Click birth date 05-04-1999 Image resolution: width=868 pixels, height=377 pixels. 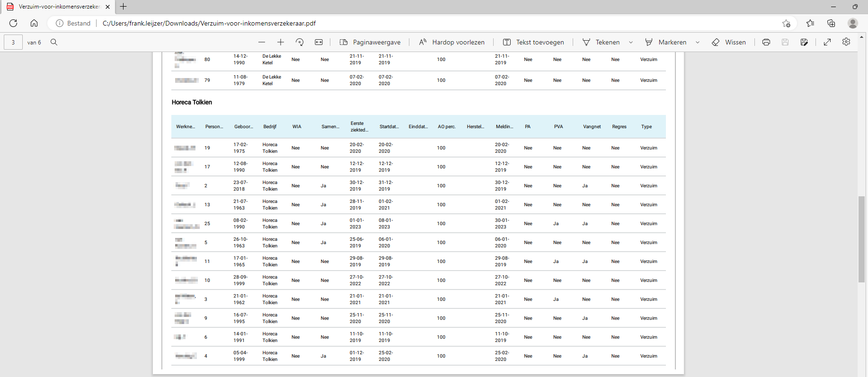[240, 356]
